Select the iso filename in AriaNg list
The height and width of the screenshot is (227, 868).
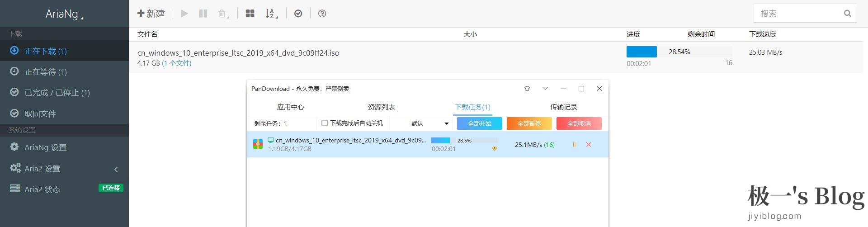(x=238, y=53)
